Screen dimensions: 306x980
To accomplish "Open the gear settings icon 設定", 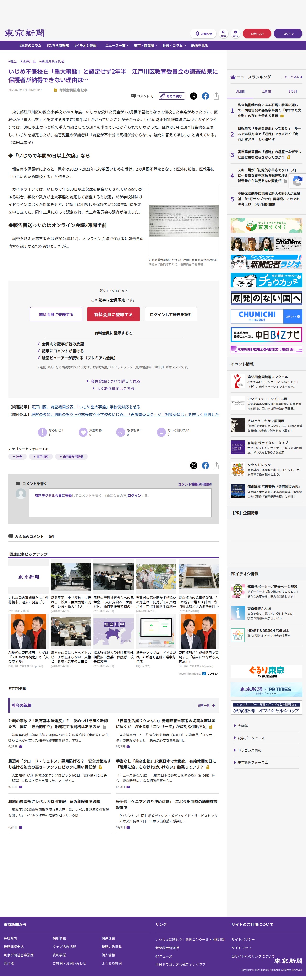I will point(235,33).
